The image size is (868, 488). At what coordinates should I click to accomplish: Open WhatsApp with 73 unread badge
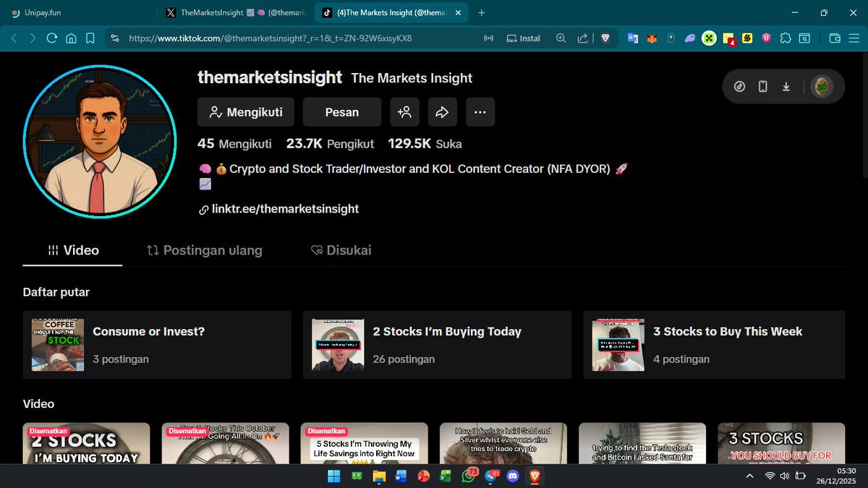tap(469, 475)
